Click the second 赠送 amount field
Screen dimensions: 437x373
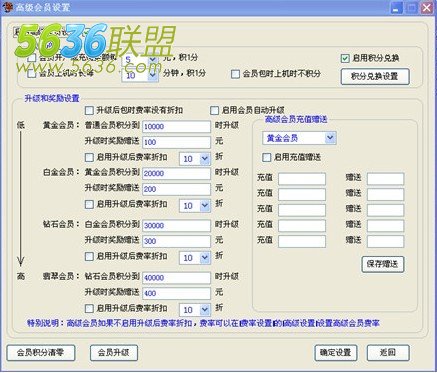(386, 194)
